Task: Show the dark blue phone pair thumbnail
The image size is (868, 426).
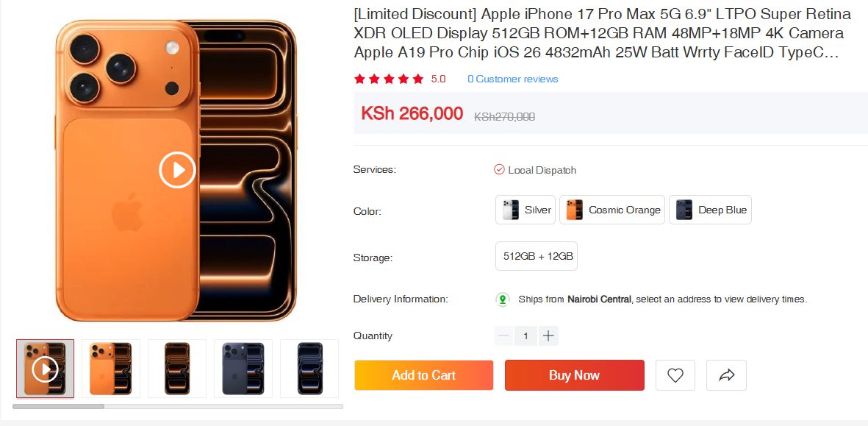Action: click(243, 369)
